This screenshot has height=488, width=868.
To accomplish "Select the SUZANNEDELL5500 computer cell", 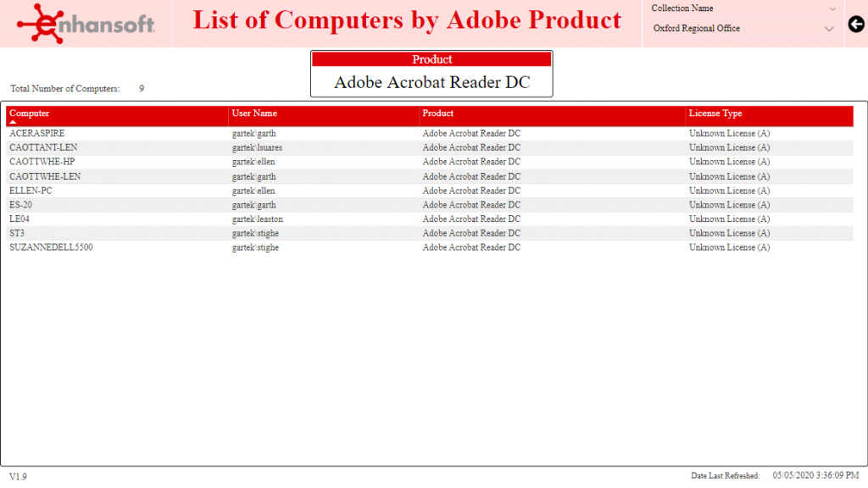I will pyautogui.click(x=51, y=247).
